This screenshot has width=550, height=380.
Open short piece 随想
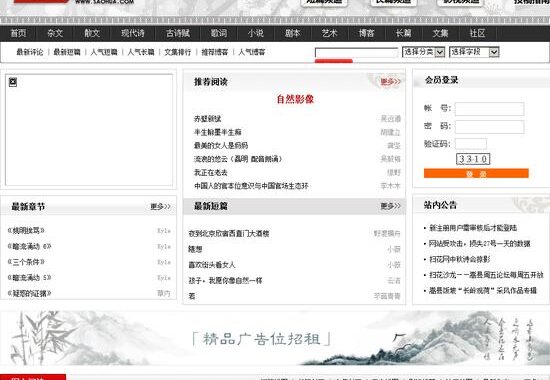click(x=195, y=249)
